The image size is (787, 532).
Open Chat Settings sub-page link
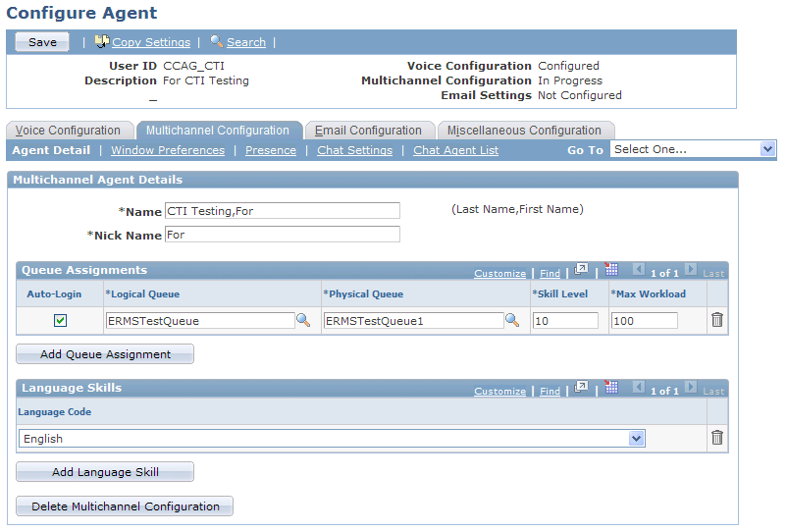[x=355, y=150]
